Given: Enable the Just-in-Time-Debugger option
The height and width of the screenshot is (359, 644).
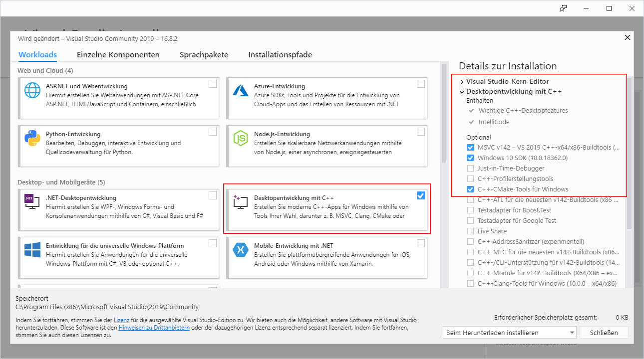Looking at the screenshot, I should point(470,169).
